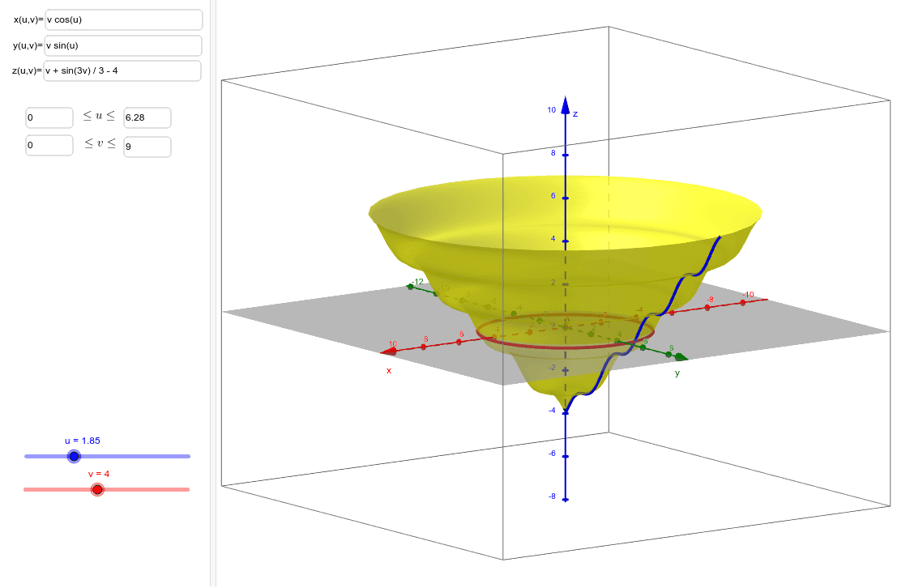This screenshot has width=897, height=588.
Task: Click the 'u = 1.85' slider label
Action: (x=82, y=441)
